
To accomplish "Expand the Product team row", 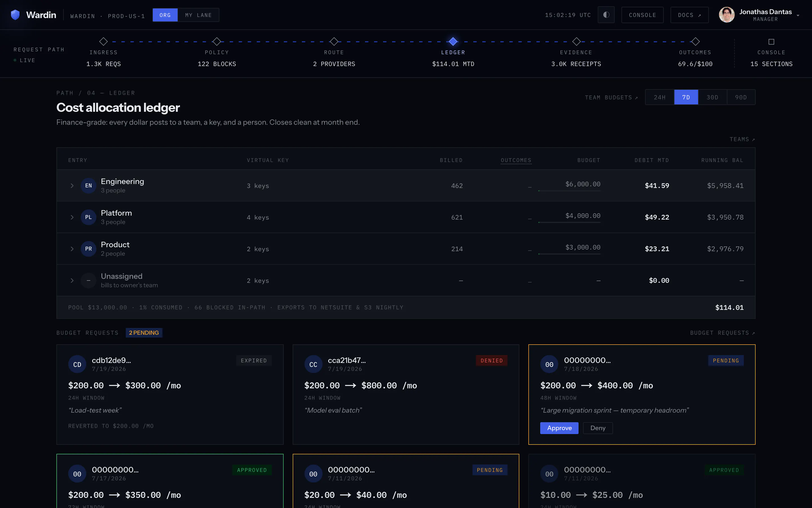I will 72,249.
